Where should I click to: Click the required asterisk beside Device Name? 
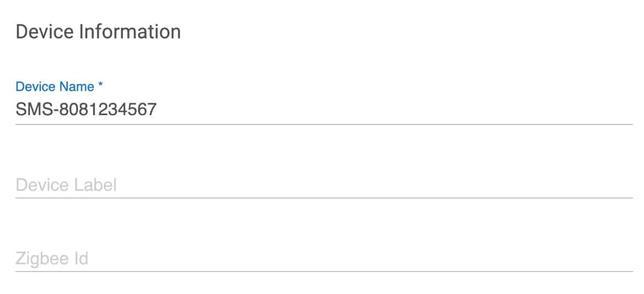(101, 86)
